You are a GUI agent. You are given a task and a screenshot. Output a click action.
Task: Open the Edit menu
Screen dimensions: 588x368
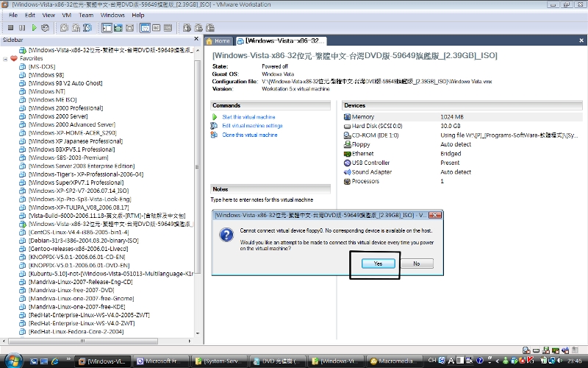click(30, 15)
